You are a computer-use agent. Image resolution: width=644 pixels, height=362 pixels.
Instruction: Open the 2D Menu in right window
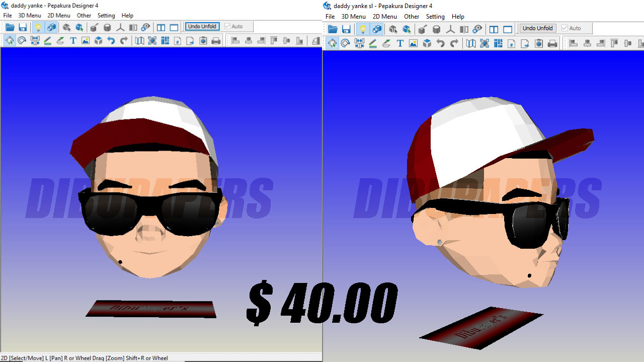point(385,17)
